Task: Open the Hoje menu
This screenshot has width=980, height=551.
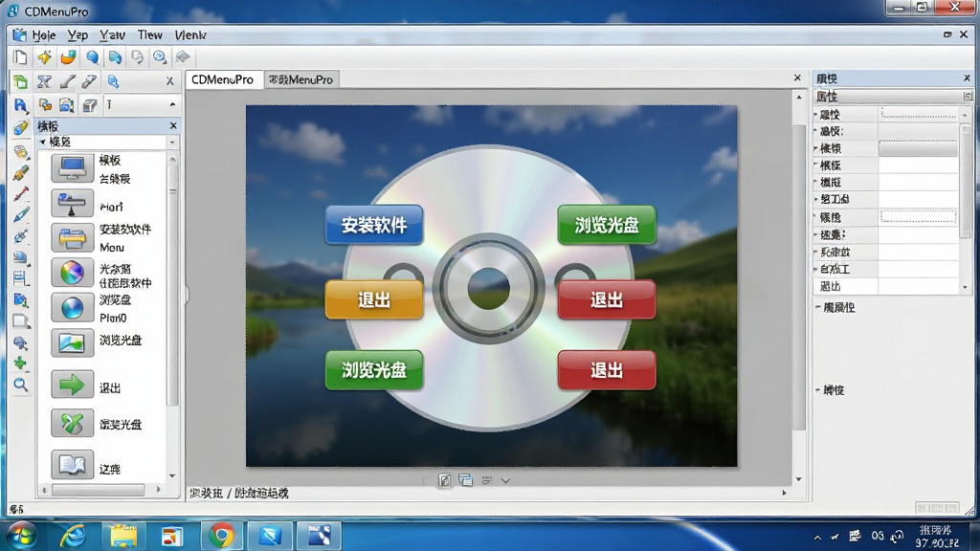Action: coord(44,35)
